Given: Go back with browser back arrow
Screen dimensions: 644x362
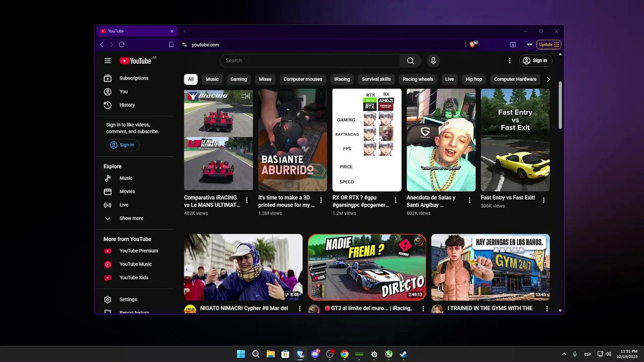Looking at the screenshot, I should pyautogui.click(x=102, y=45).
